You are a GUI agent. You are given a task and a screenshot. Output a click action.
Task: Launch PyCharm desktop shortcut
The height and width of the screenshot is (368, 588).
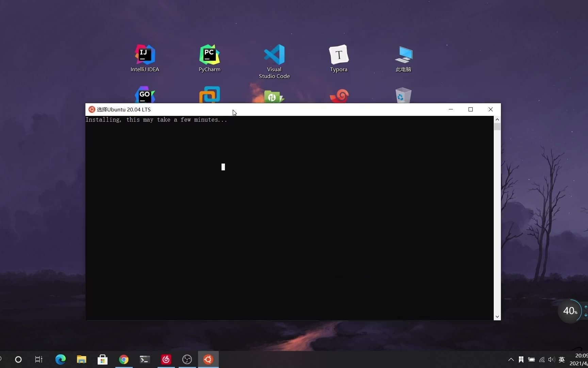point(209,58)
